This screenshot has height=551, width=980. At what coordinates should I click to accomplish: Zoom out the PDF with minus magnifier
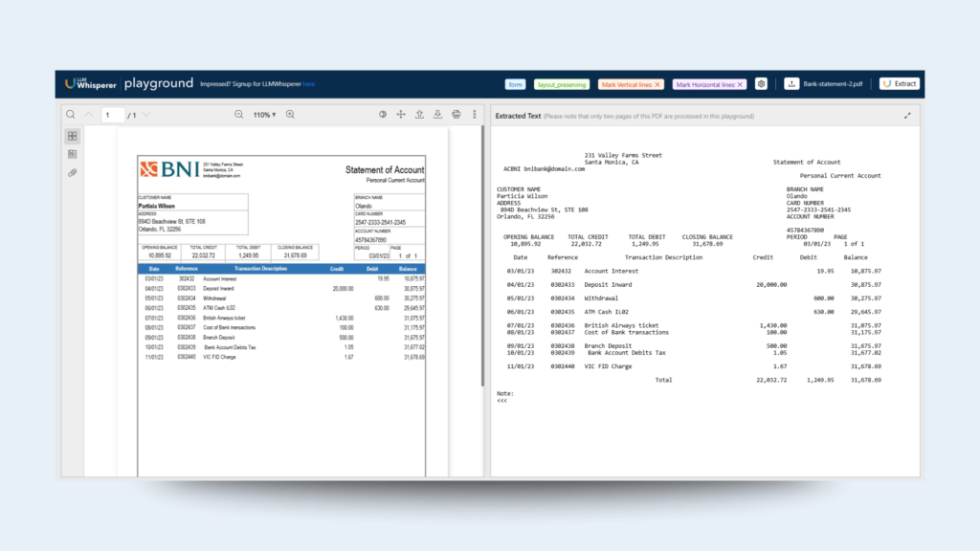coord(239,115)
